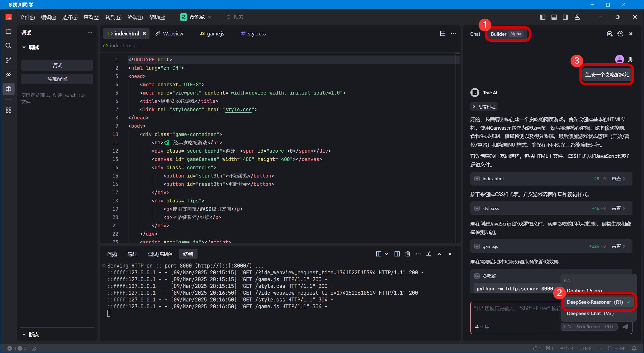Click the 添加配置 button

point(57,79)
